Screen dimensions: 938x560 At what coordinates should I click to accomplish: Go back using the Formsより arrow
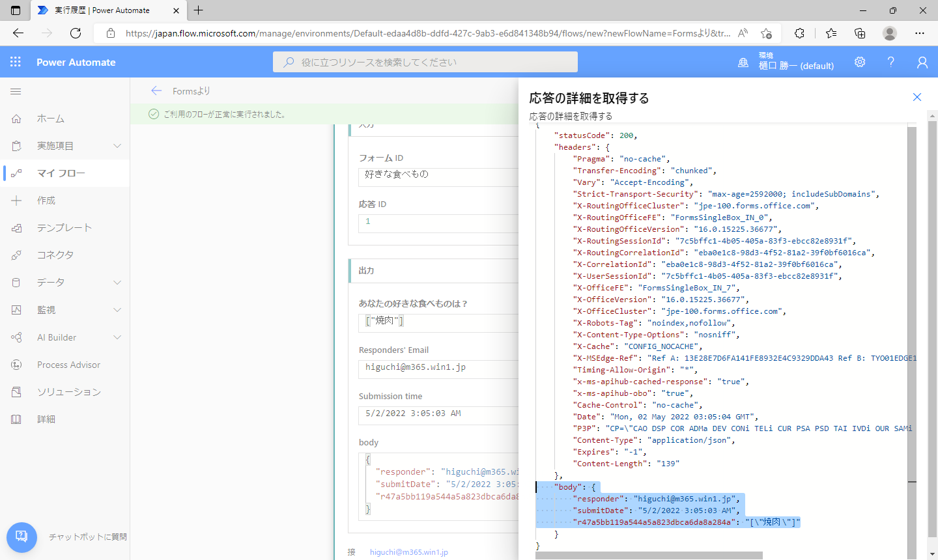tap(156, 91)
